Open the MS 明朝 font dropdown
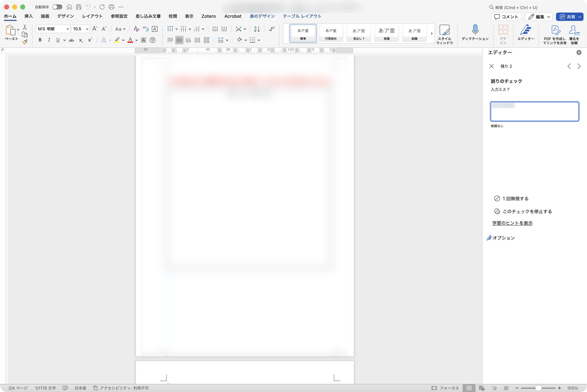This screenshot has width=587, height=392. click(67, 29)
